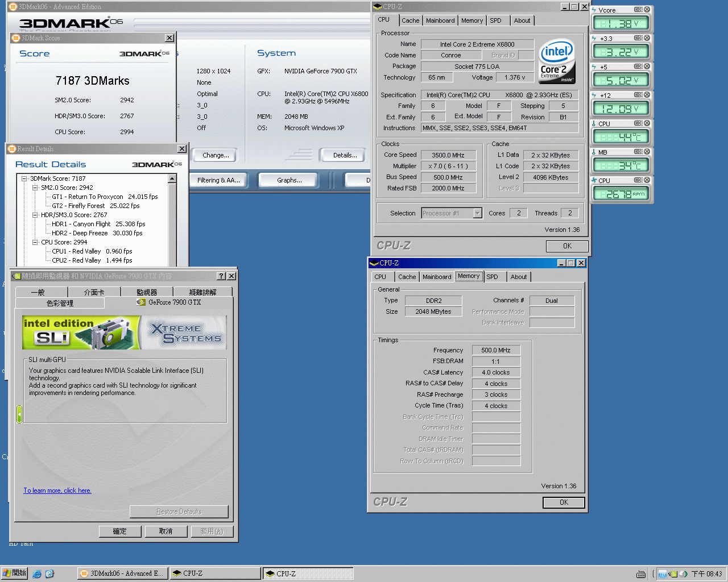Click Result Details scrollbar up arrow

pos(172,178)
